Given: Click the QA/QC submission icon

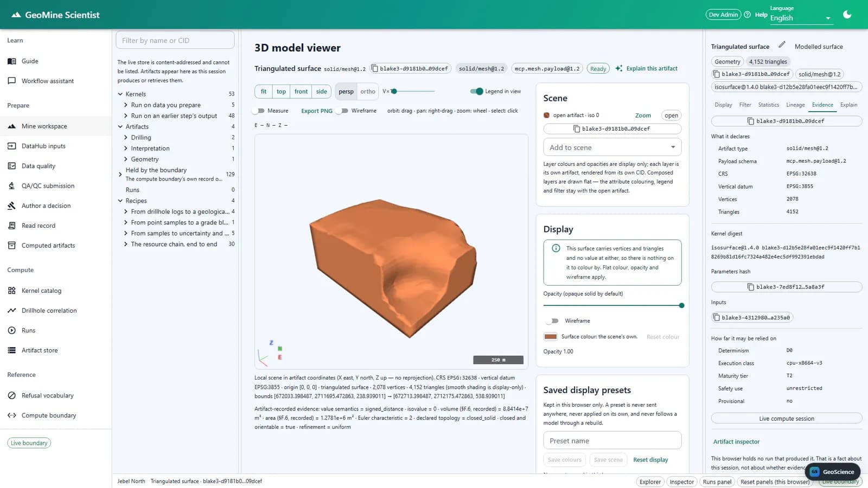Looking at the screenshot, I should 11,186.
